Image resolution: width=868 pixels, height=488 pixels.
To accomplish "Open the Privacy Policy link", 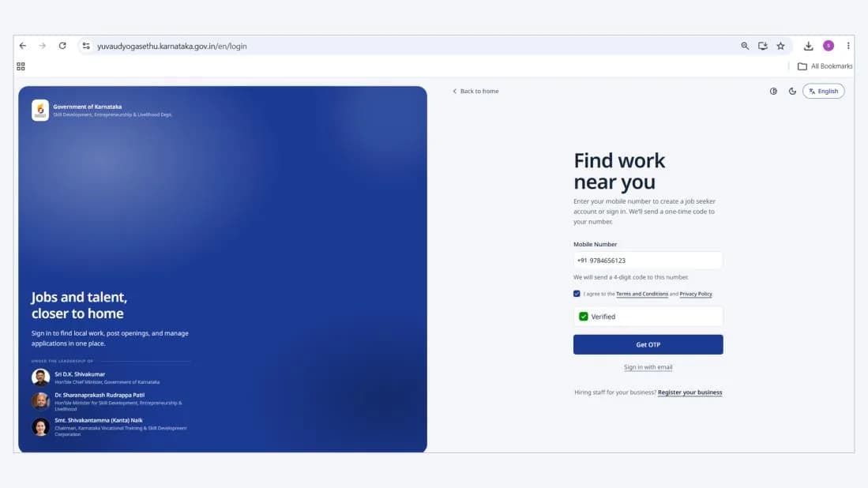I will coord(696,294).
